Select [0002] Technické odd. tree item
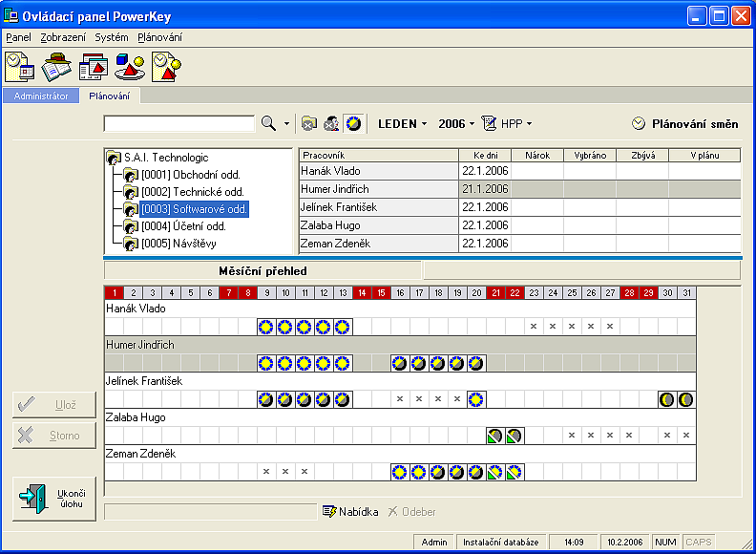756x554 pixels. coord(193,192)
